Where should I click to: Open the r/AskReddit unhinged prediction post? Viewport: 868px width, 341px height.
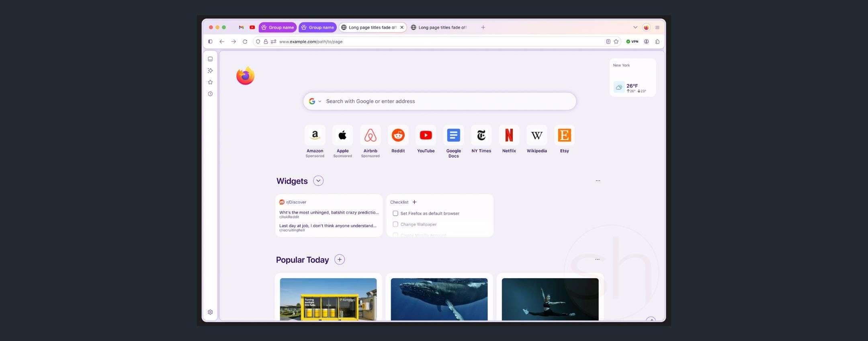click(329, 214)
